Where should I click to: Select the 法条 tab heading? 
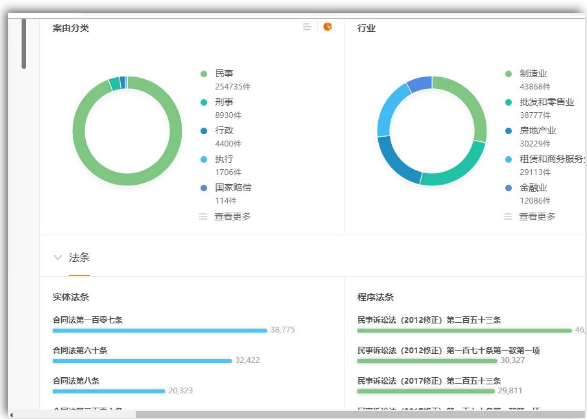79,258
